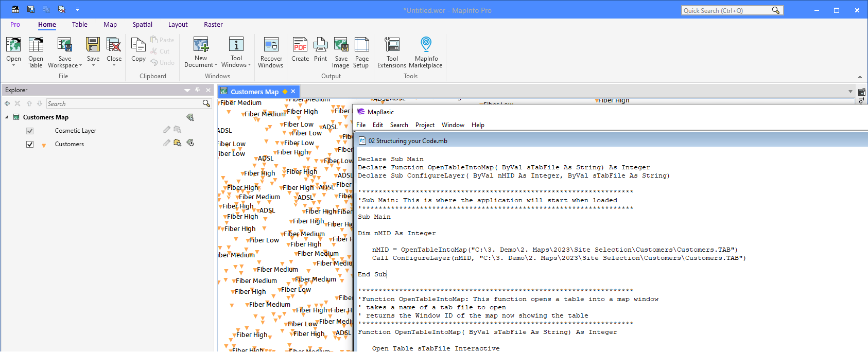The image size is (868, 352).
Task: Click the magnifier icon in Explorer search box
Action: click(206, 103)
